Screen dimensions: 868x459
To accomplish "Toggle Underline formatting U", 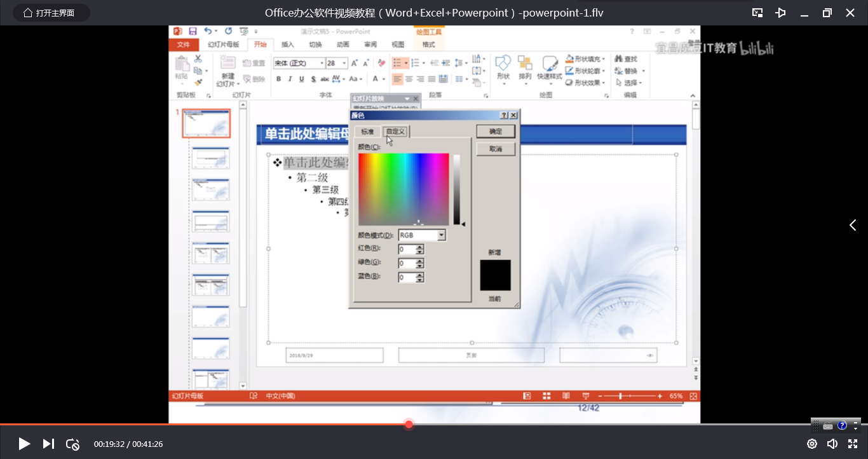I will pos(301,79).
